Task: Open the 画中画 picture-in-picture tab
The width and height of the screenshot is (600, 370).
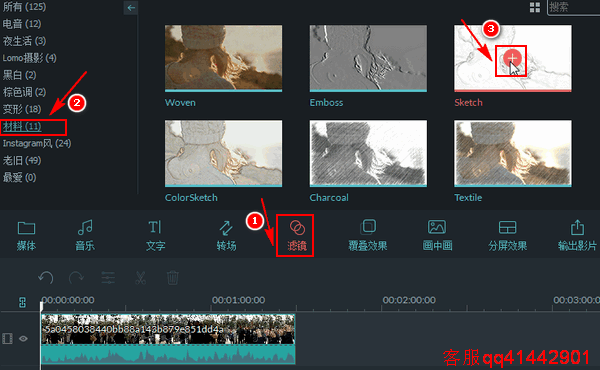Action: coord(437,235)
